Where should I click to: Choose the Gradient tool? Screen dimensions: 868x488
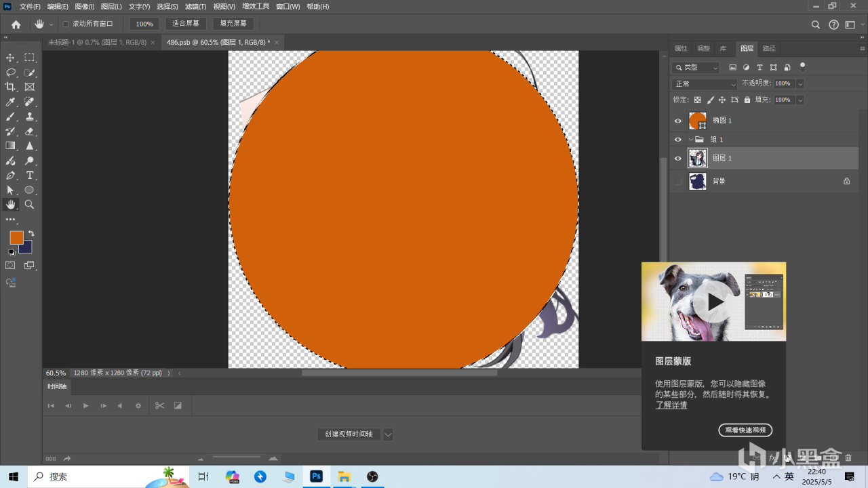coord(10,146)
